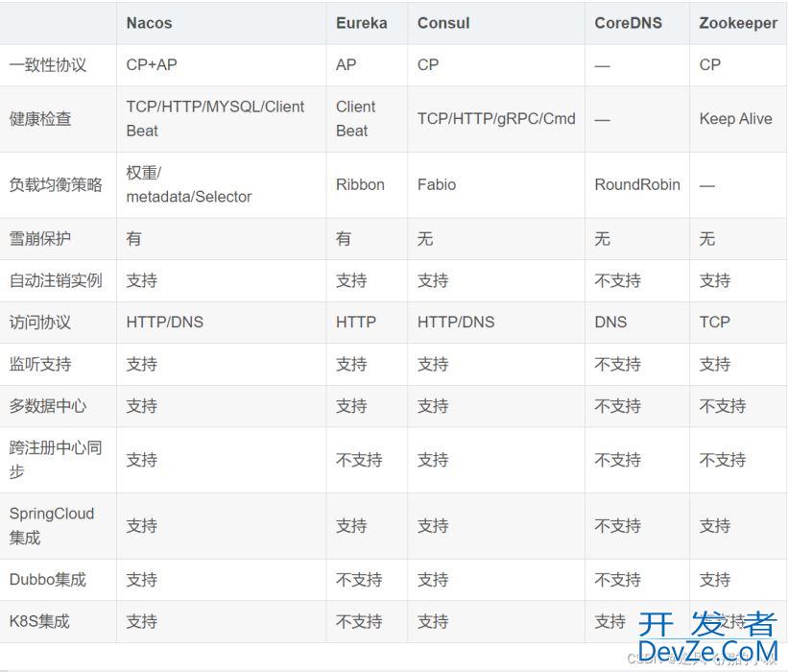Click the Zookeeper column header
The height and width of the screenshot is (672, 788).
(738, 23)
